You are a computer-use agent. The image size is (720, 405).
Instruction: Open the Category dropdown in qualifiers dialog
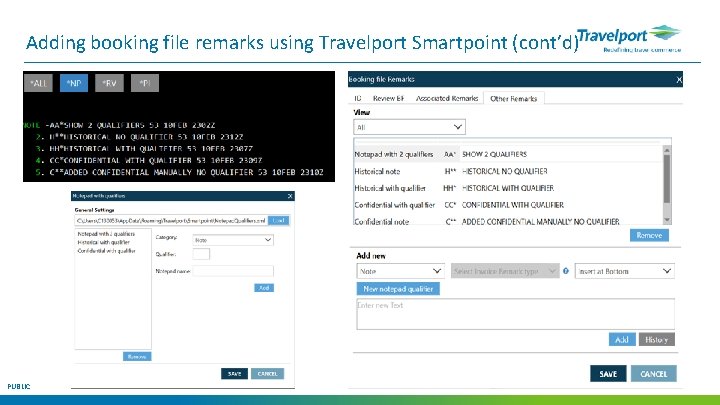coord(233,240)
